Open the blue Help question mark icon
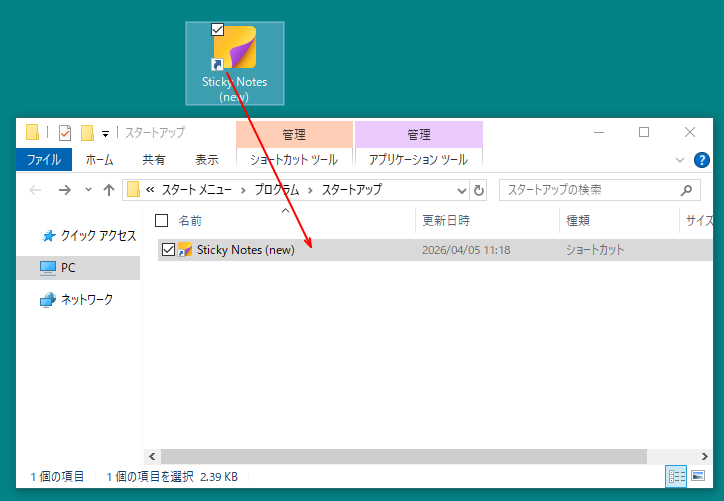724x501 pixels. (x=702, y=160)
